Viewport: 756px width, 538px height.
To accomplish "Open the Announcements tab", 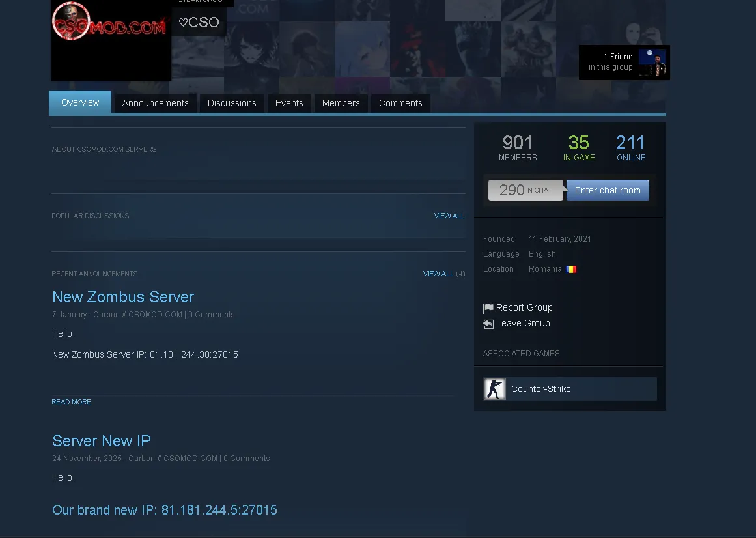I will 155,103.
